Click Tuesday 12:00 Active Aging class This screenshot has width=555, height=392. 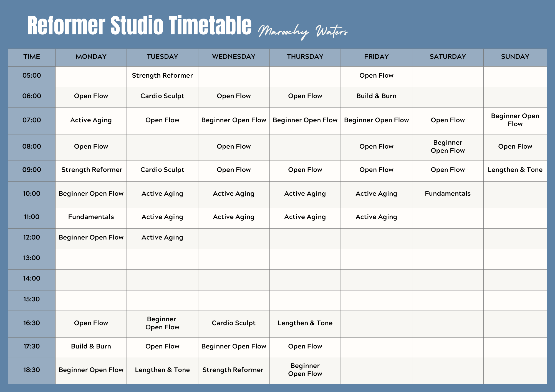[162, 237]
